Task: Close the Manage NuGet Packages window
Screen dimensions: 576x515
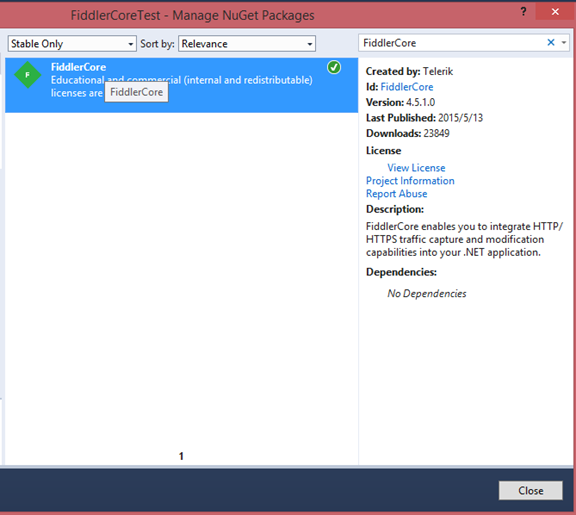Action: pyautogui.click(x=555, y=12)
